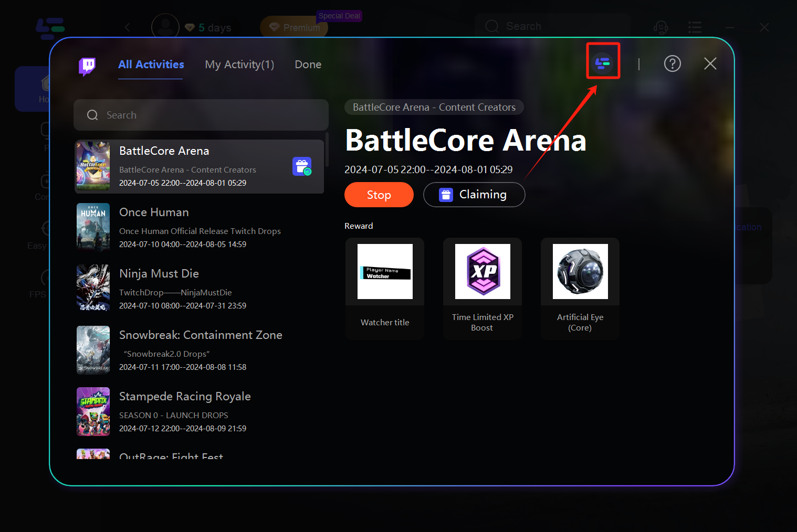
Task: Click "Snowbreak2.0 Drops" subtitle
Action: pos(167,354)
